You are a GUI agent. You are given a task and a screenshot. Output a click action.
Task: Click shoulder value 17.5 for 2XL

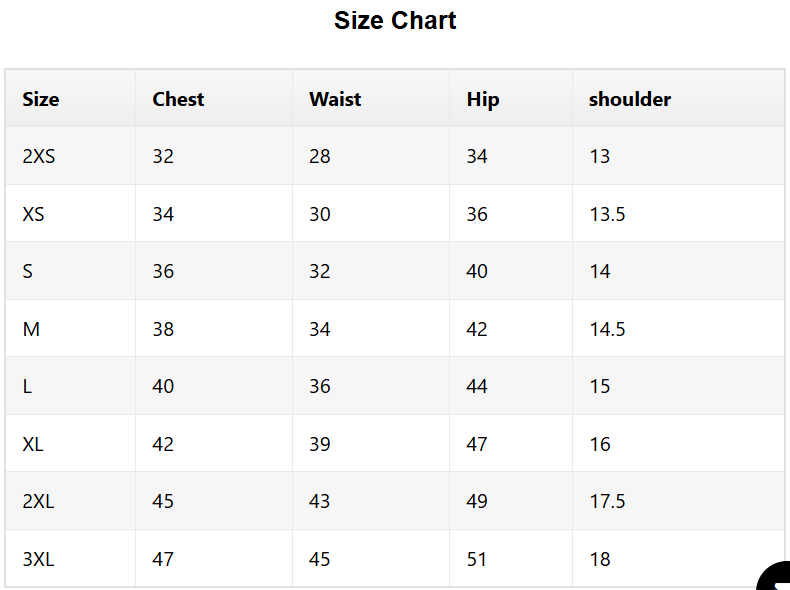[x=608, y=502]
